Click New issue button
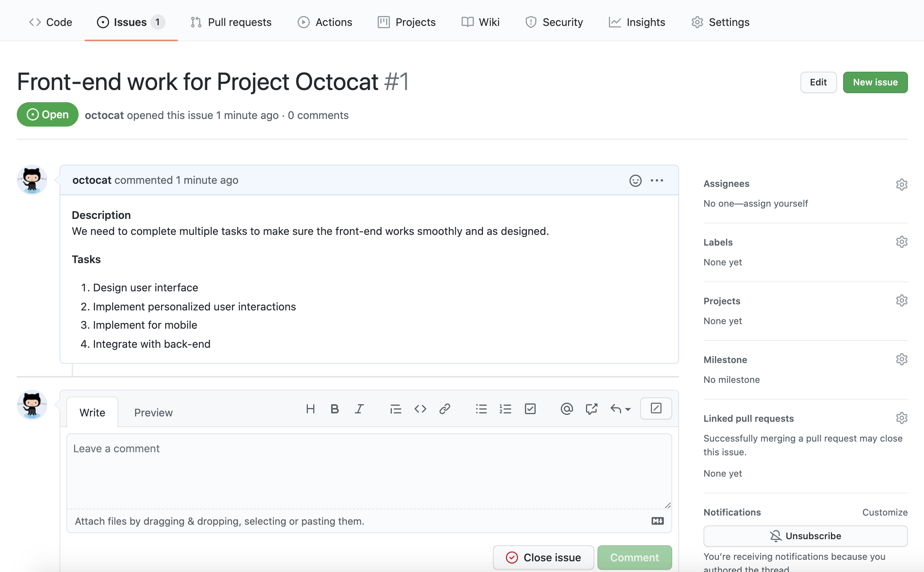This screenshot has width=924, height=572. coord(875,82)
